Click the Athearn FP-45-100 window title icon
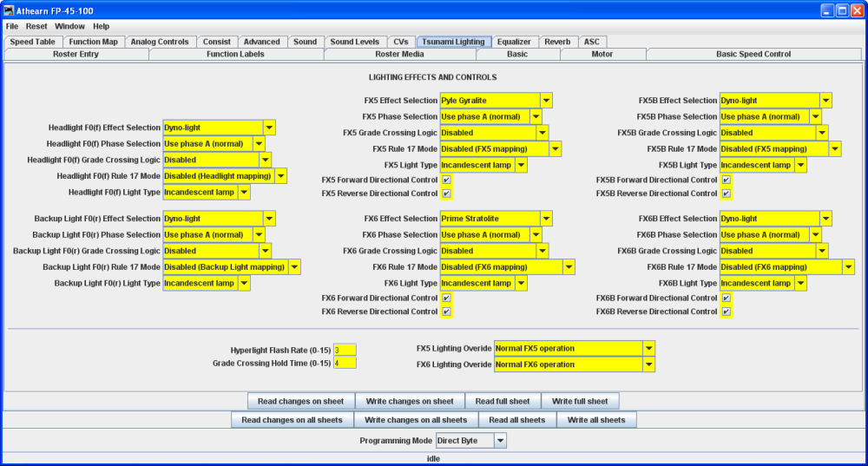 click(10, 10)
